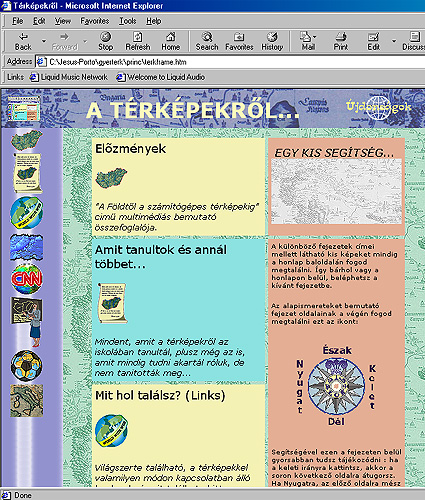Viewport: 425px width, 500px height.
Task: Open the Favorites menu
Action: click(95, 21)
